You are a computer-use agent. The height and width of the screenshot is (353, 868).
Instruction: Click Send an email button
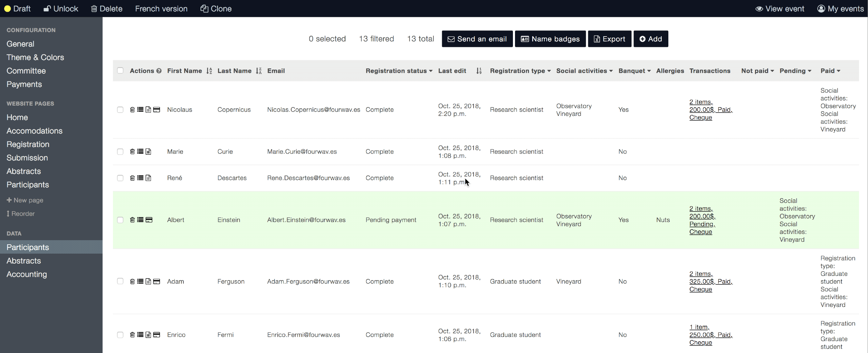tap(477, 39)
